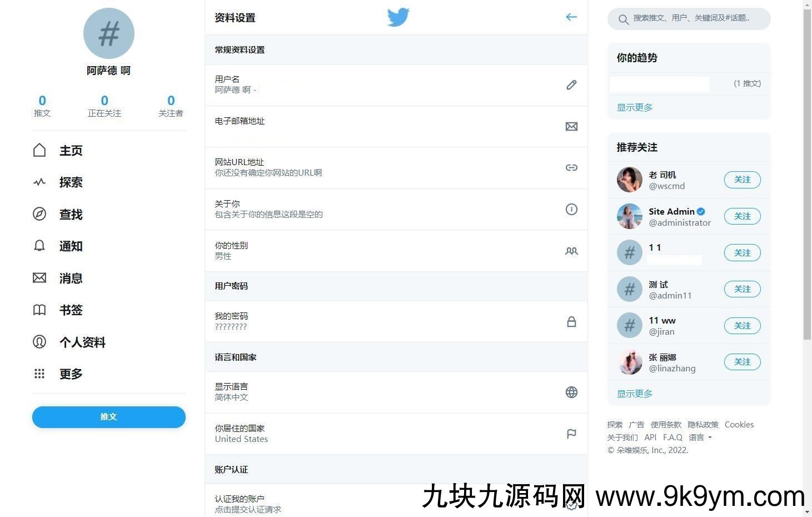Open 通知 in the sidebar menu

click(x=71, y=246)
